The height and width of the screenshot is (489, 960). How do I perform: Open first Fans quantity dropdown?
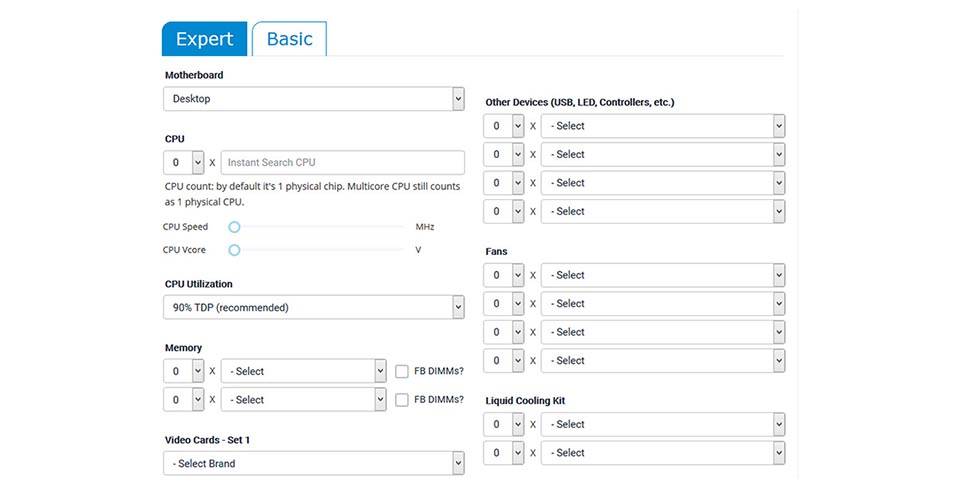504,275
